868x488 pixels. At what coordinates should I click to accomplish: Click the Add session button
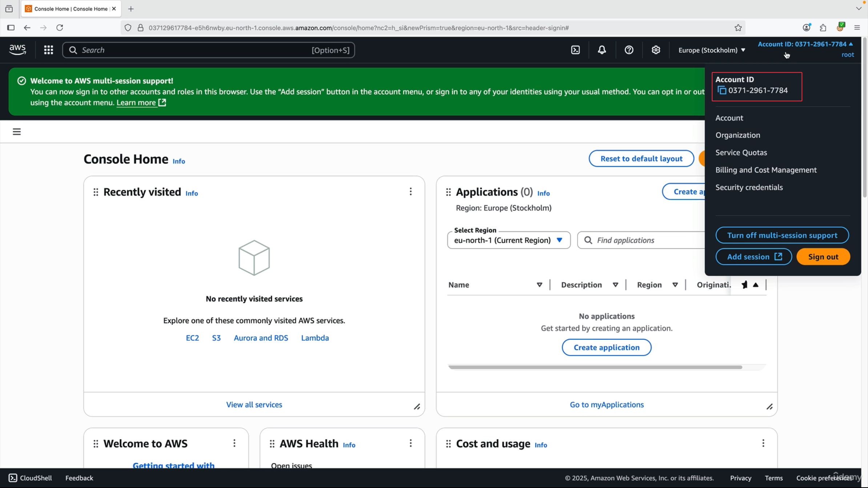[x=754, y=257]
